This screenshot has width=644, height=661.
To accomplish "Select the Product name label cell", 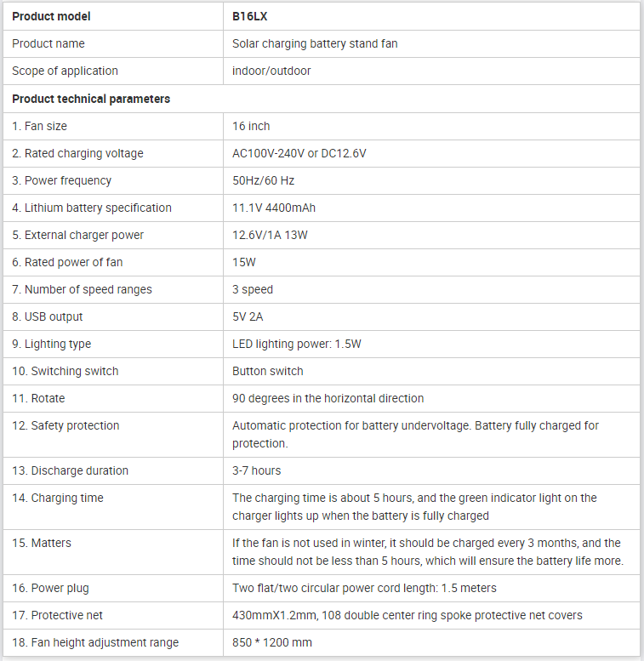I will coord(113,44).
